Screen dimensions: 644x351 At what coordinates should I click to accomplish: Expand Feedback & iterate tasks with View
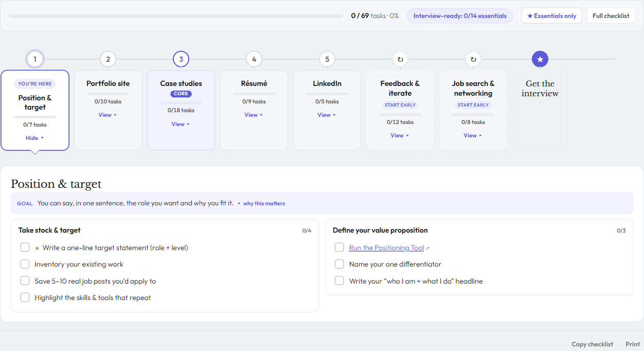(x=400, y=135)
